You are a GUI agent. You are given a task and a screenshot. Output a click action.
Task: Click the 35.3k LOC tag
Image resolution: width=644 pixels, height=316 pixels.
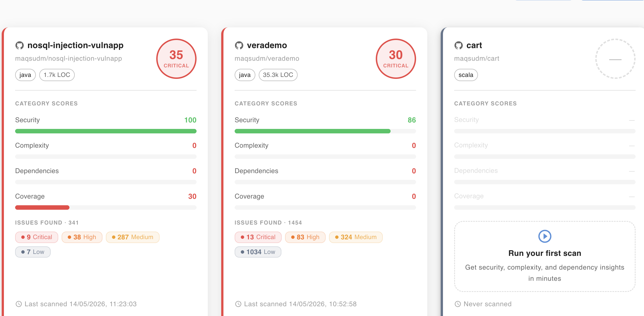[278, 75]
